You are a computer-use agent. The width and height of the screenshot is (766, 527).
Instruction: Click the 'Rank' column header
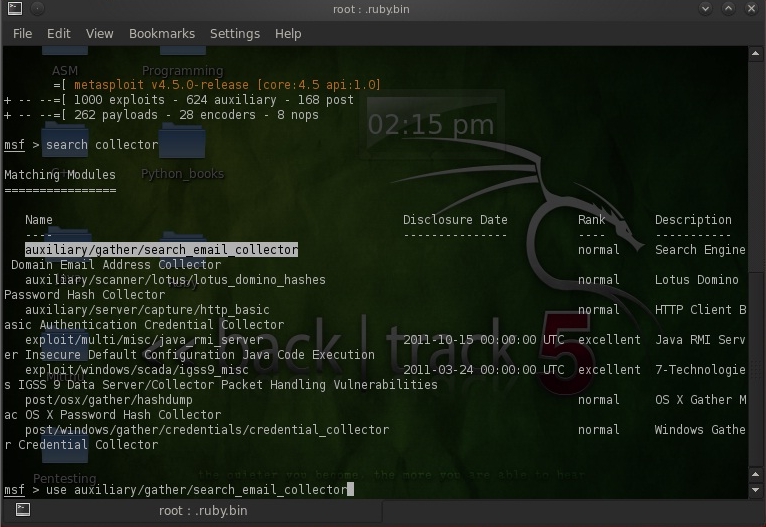(x=592, y=220)
